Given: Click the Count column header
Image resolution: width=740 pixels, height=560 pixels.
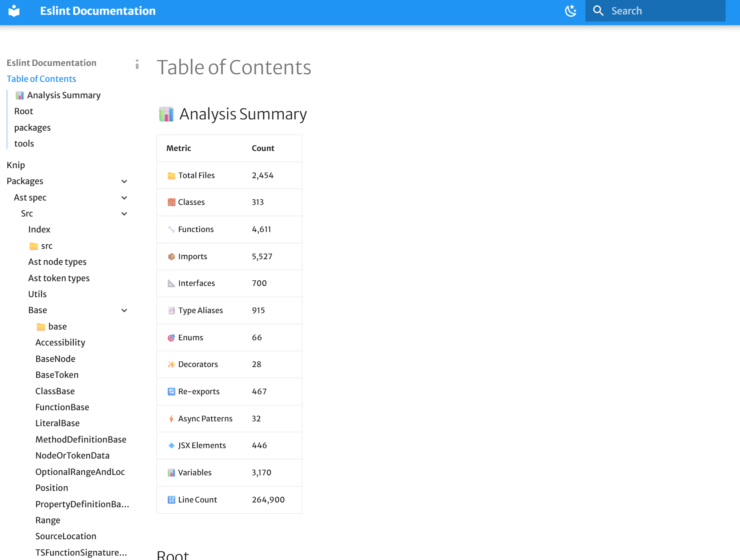Looking at the screenshot, I should tap(263, 149).
